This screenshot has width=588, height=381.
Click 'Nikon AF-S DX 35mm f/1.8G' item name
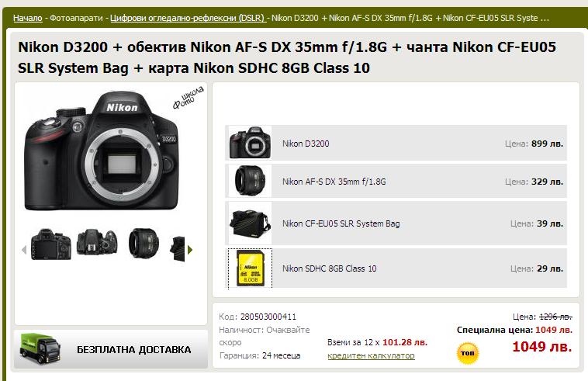334,182
